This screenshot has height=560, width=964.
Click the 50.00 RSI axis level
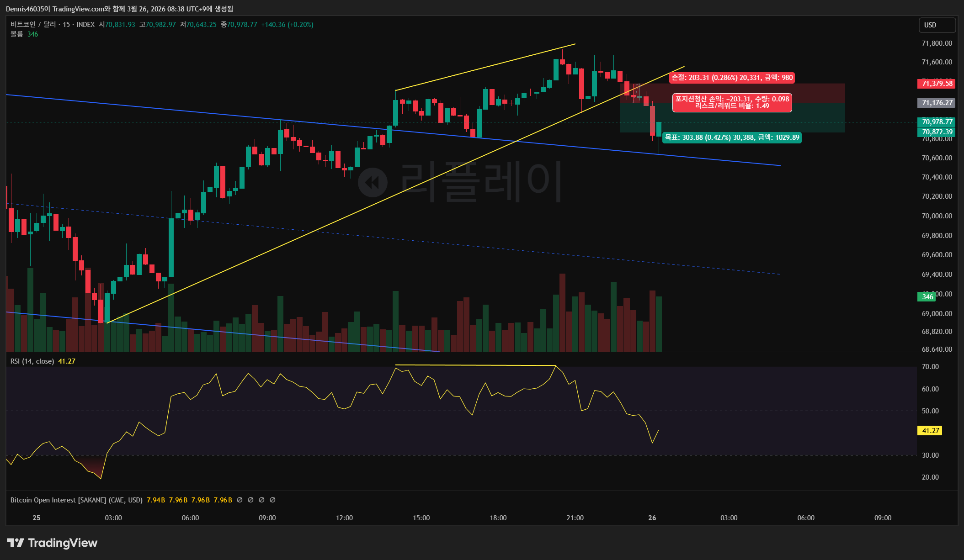click(x=930, y=411)
